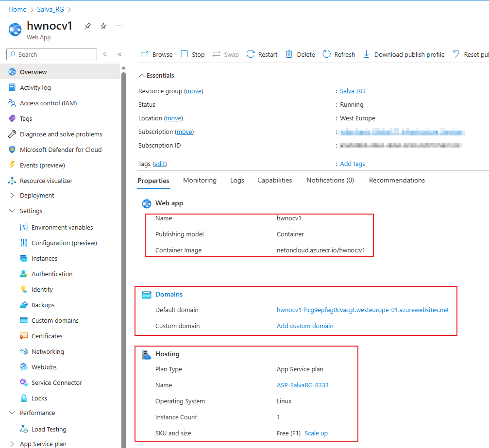Switch to the Monitoring tab
This screenshot has height=448, width=489.
click(200, 180)
